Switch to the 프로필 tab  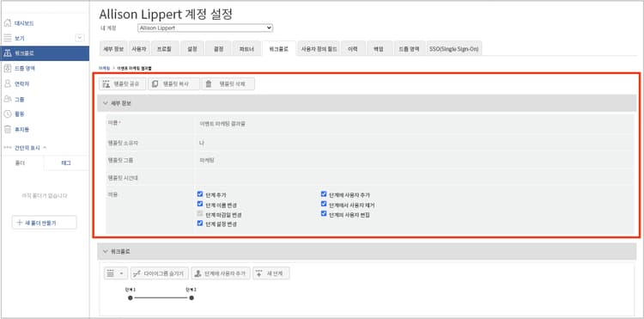point(164,48)
